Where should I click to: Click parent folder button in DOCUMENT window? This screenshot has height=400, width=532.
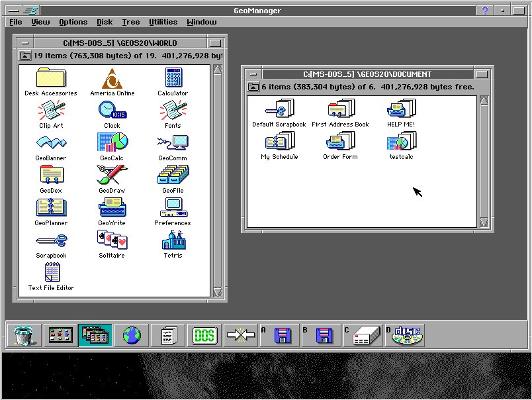click(253, 87)
